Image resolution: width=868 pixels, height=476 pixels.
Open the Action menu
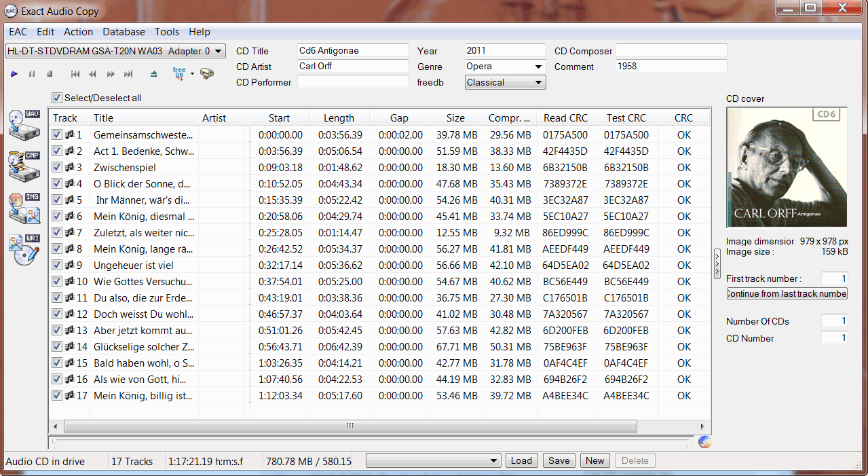pos(78,32)
